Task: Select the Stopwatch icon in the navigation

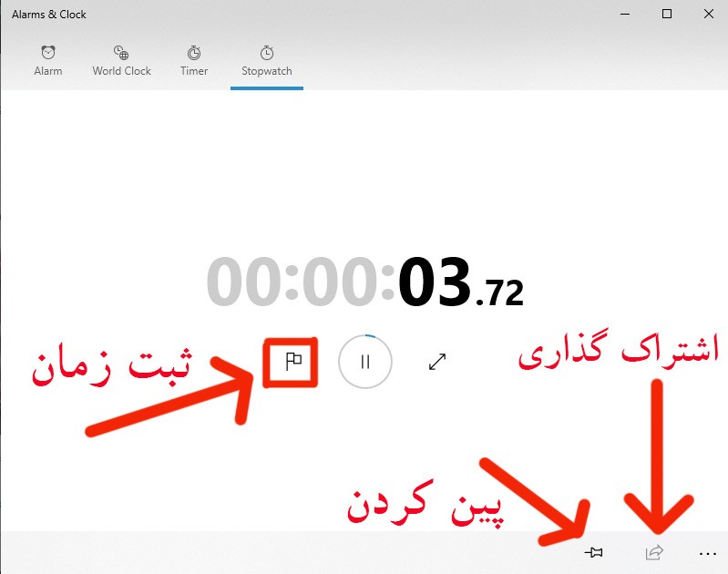Action: click(x=266, y=53)
